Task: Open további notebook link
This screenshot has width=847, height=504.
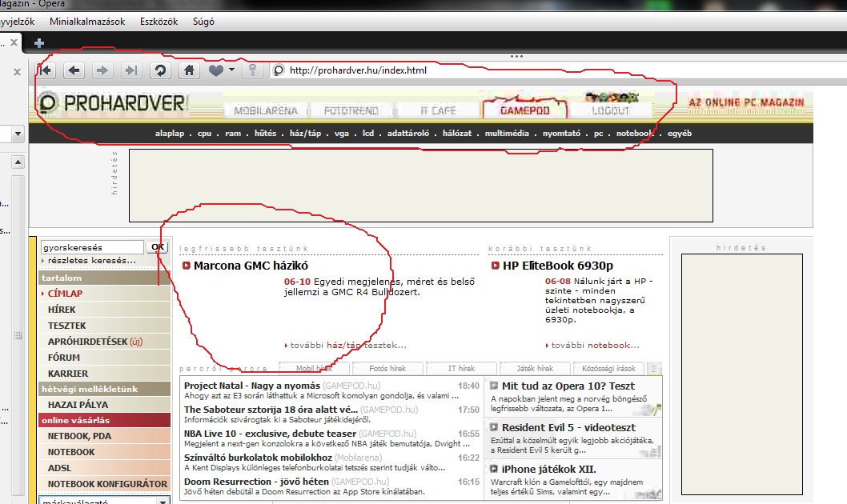Action: (x=595, y=346)
